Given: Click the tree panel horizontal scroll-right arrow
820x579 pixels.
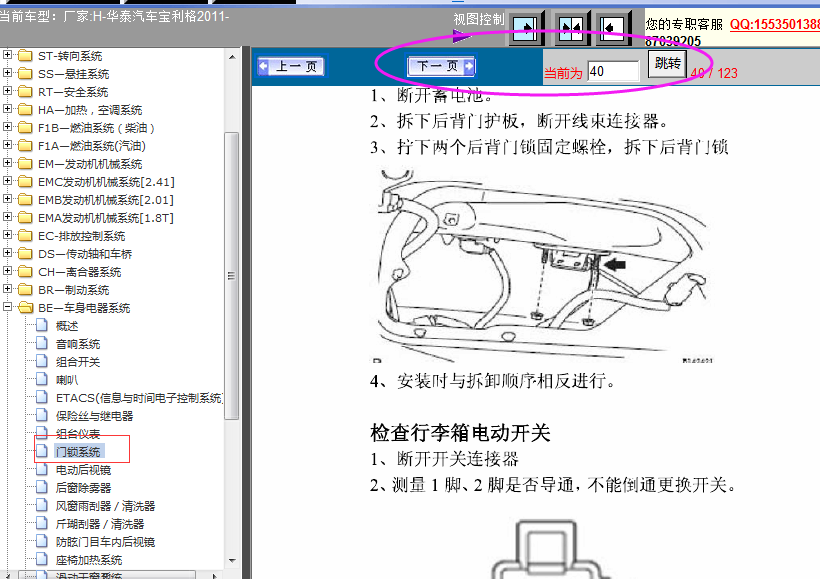Looking at the screenshot, I should point(214,575).
